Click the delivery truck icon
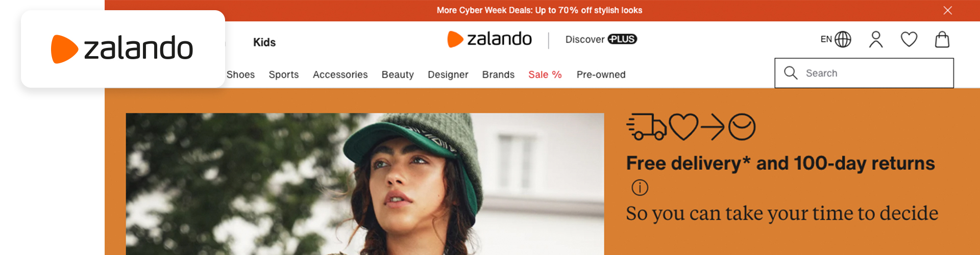The width and height of the screenshot is (980, 255). (x=646, y=126)
